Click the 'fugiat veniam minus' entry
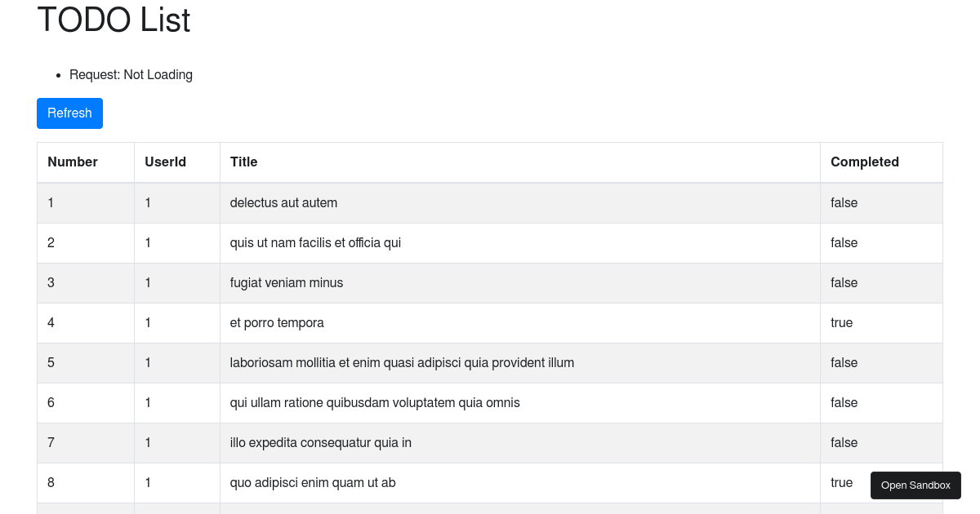The height and width of the screenshot is (514, 980). coord(286,282)
